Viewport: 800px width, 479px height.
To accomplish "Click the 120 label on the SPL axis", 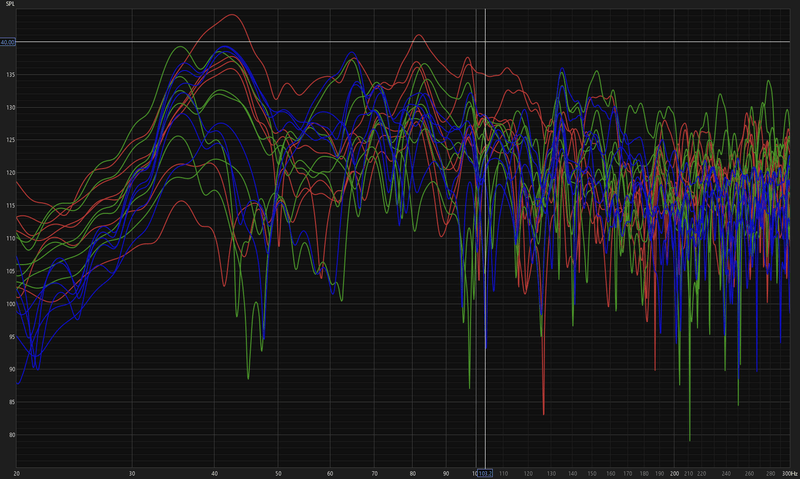I will (11, 173).
